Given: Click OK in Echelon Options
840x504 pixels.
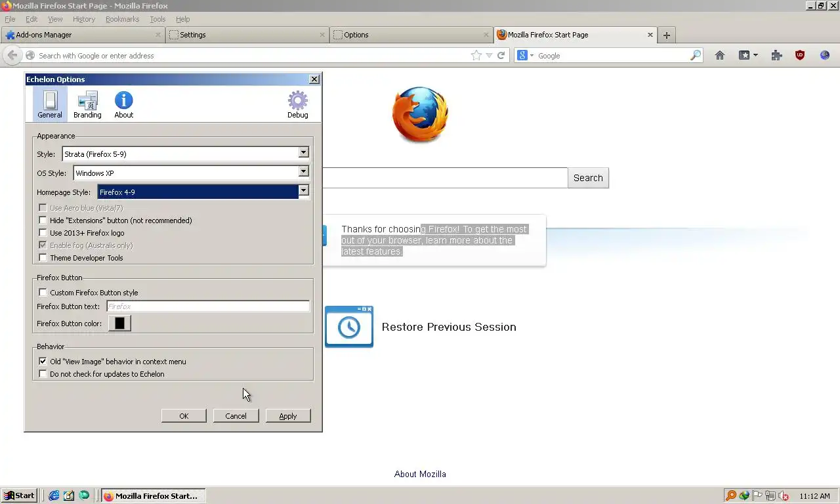Looking at the screenshot, I should coord(184,416).
